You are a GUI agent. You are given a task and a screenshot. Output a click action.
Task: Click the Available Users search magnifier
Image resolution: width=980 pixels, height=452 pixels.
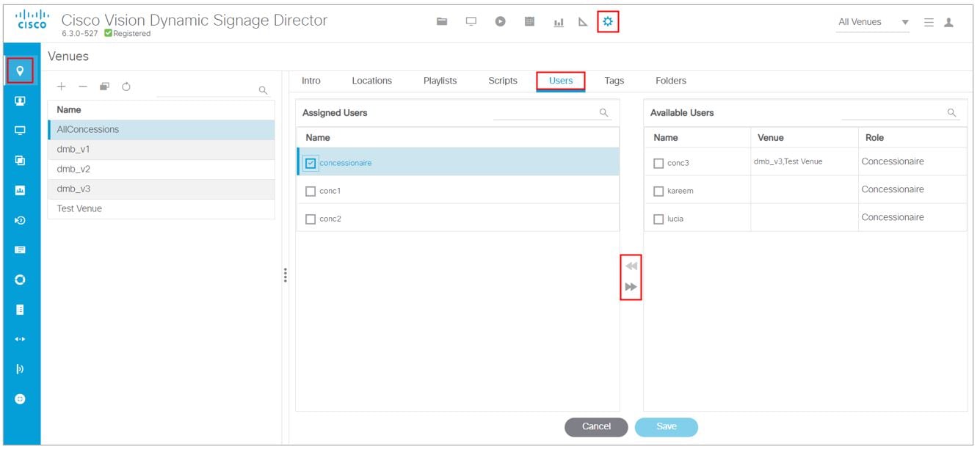(x=951, y=113)
